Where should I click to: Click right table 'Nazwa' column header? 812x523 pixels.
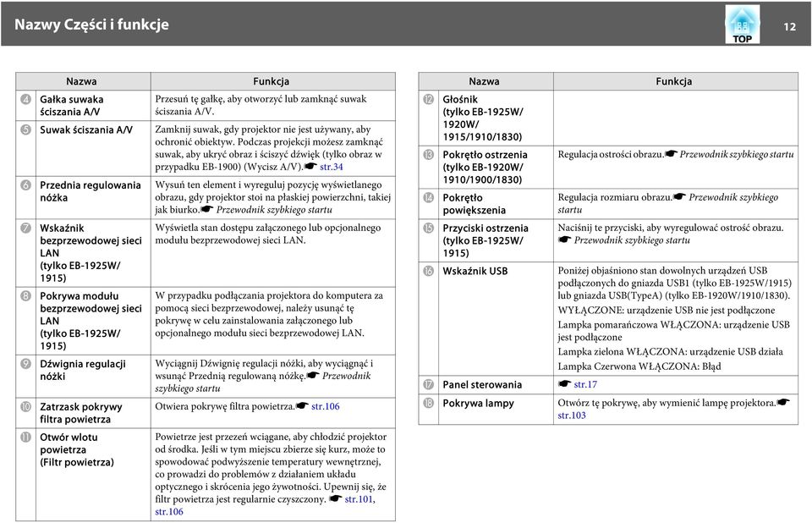(484, 81)
